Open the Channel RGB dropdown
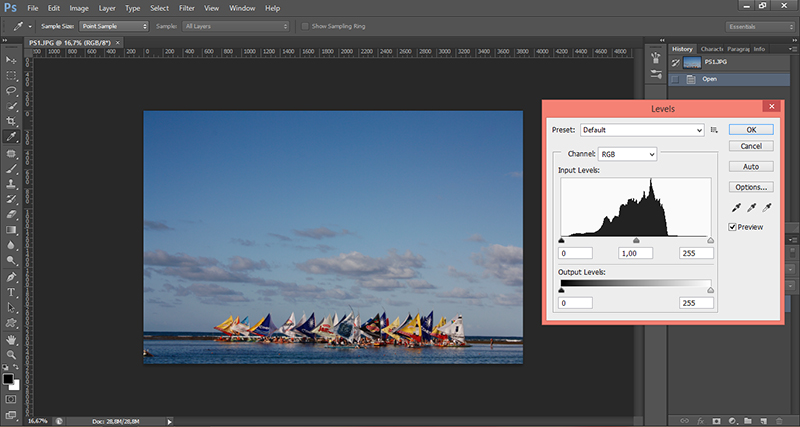Image resolution: width=800 pixels, height=427 pixels. click(627, 154)
